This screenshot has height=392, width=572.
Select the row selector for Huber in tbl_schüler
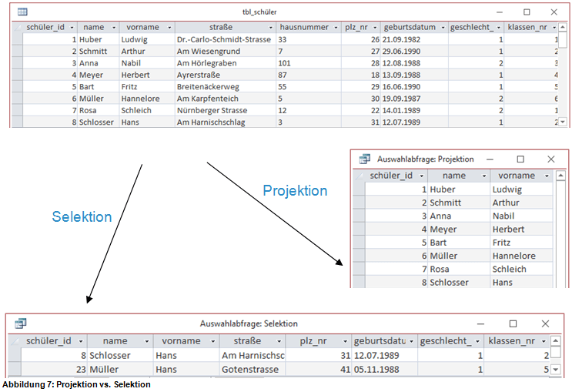pos(18,39)
